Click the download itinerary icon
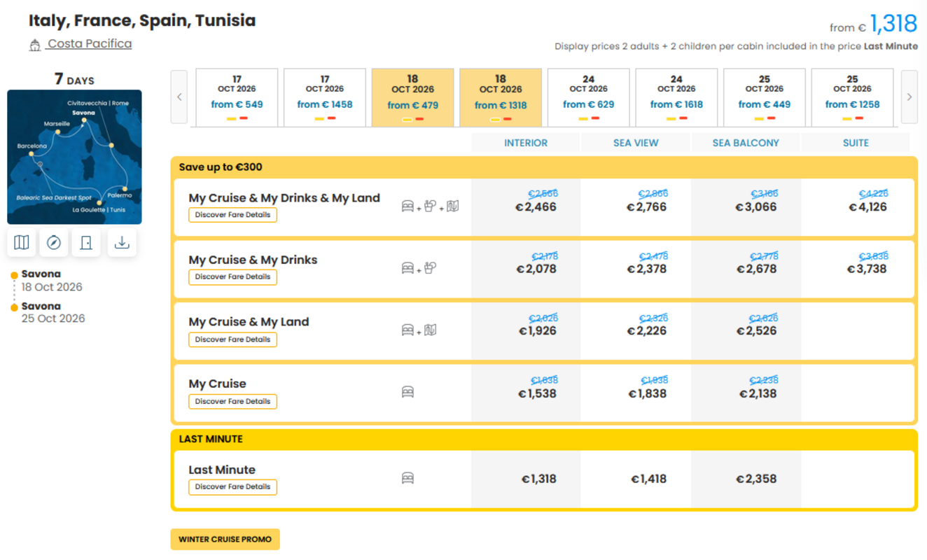Image resolution: width=927 pixels, height=560 pixels. tap(122, 242)
